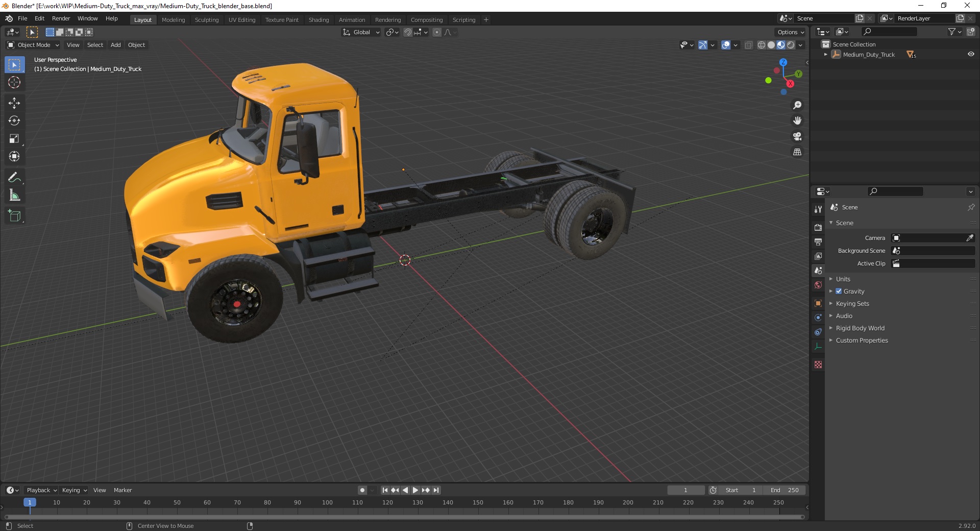980x531 pixels.
Task: Toggle camera view gizmo
Action: pos(797,136)
